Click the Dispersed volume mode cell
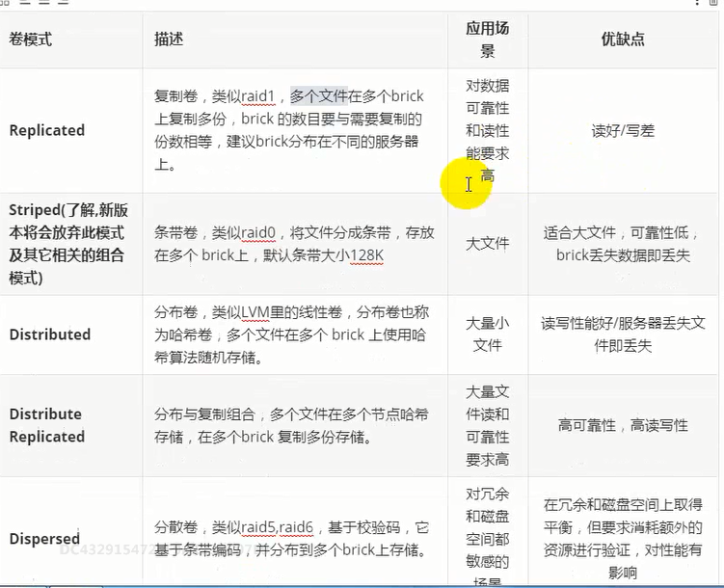The image size is (724, 588). pos(71,531)
